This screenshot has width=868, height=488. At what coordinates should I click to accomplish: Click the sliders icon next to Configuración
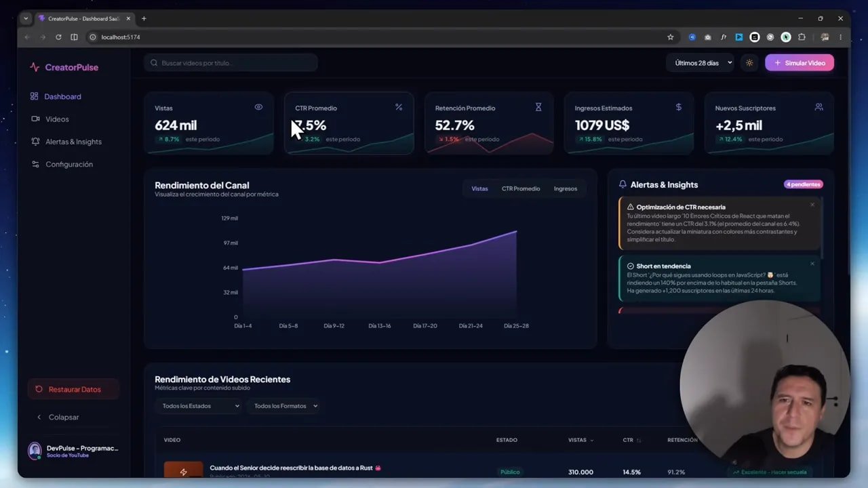pyautogui.click(x=35, y=164)
